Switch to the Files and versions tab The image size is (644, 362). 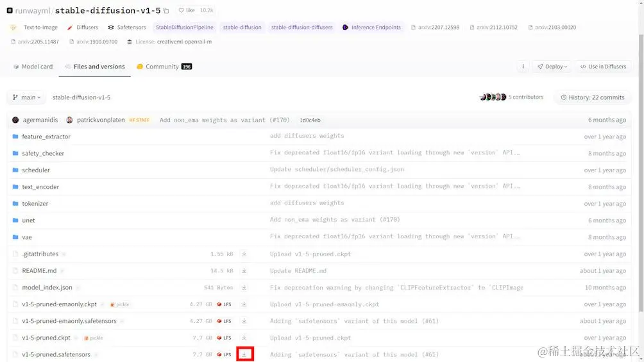95,67
